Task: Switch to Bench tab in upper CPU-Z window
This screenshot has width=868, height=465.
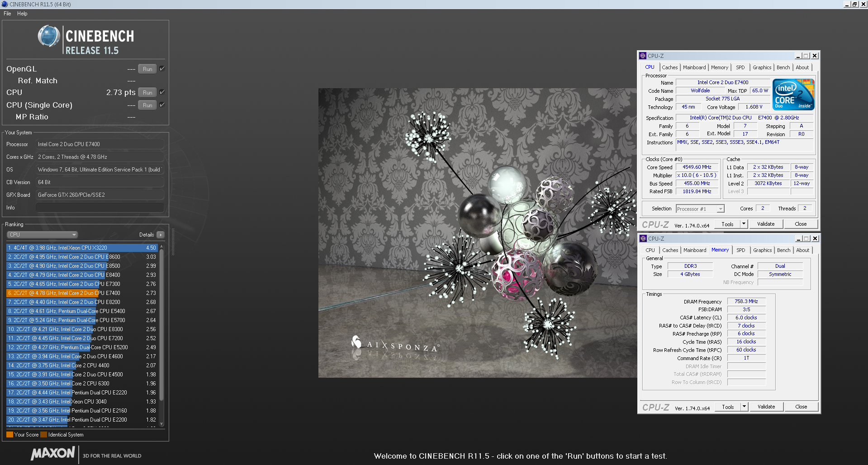Action: point(783,67)
